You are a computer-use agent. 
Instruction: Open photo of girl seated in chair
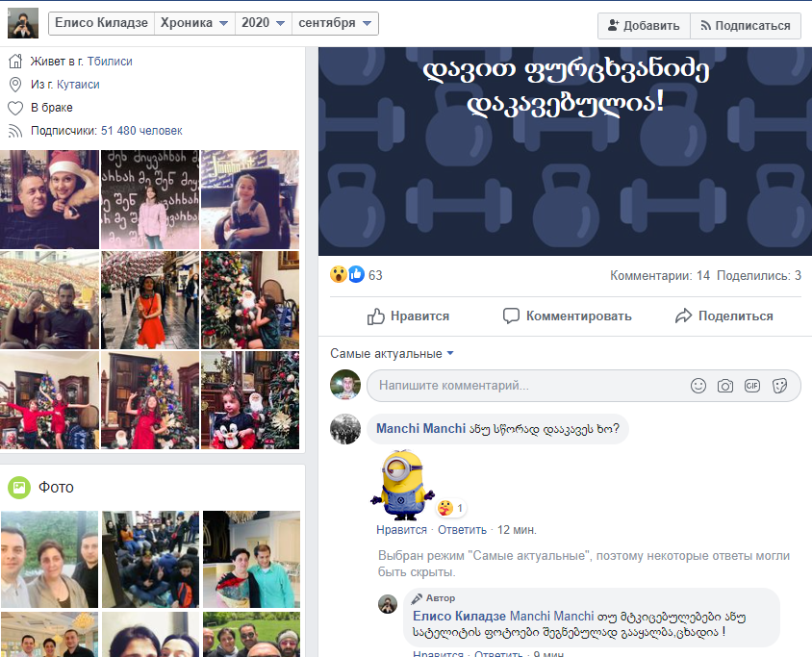pos(250,200)
